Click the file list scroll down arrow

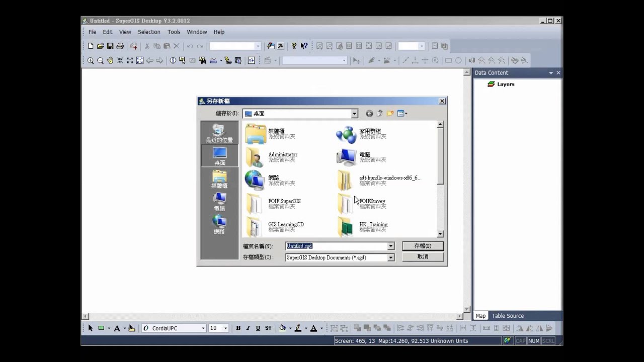tap(440, 234)
